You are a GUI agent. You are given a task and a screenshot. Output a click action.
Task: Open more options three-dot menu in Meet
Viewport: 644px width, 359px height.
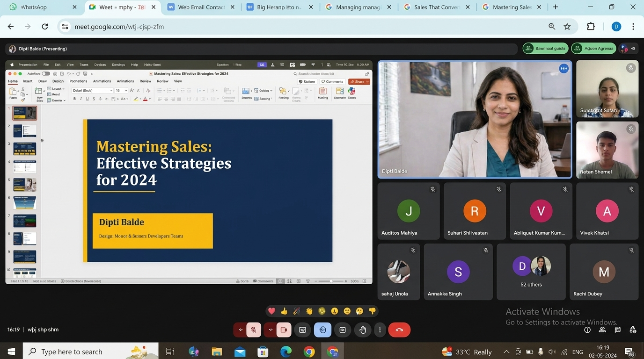point(380,330)
